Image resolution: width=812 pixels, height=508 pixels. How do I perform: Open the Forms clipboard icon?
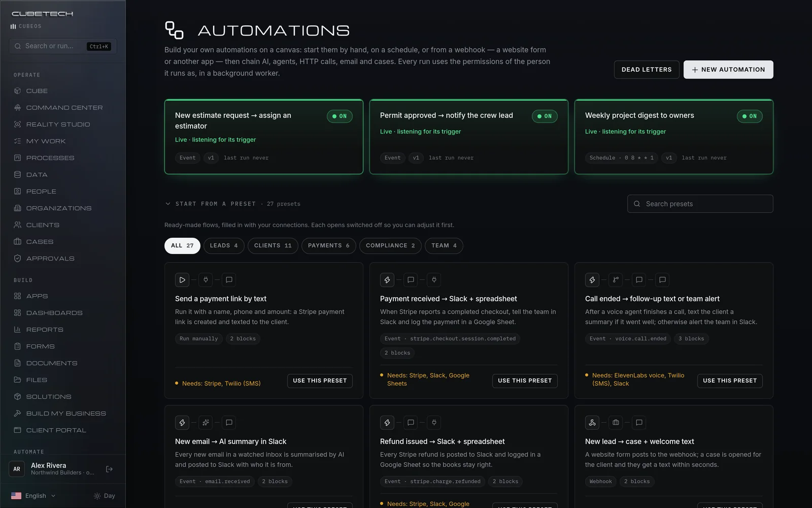click(18, 346)
